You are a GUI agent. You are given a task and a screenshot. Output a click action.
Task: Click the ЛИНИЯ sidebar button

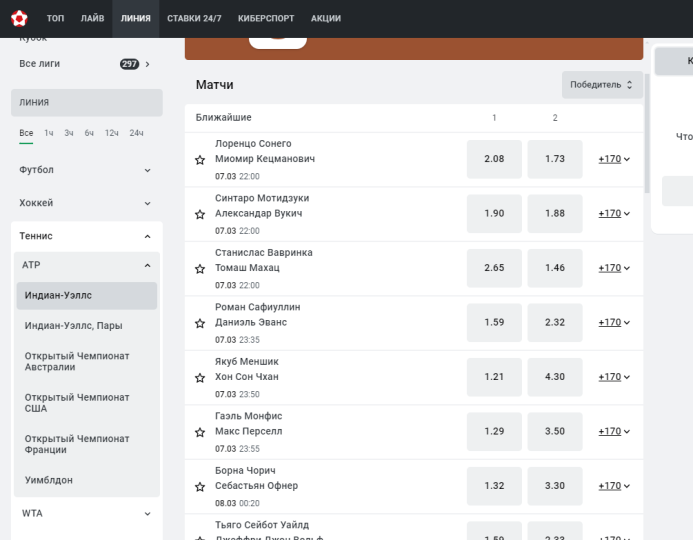point(87,103)
